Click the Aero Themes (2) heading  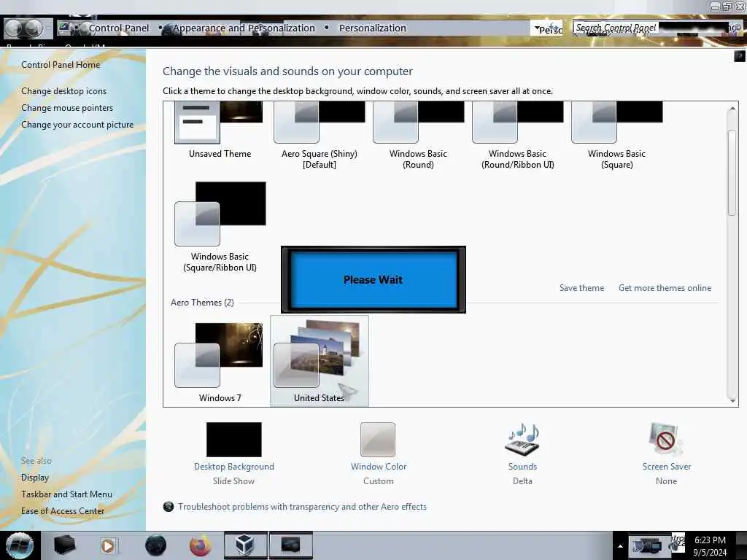[x=202, y=303]
